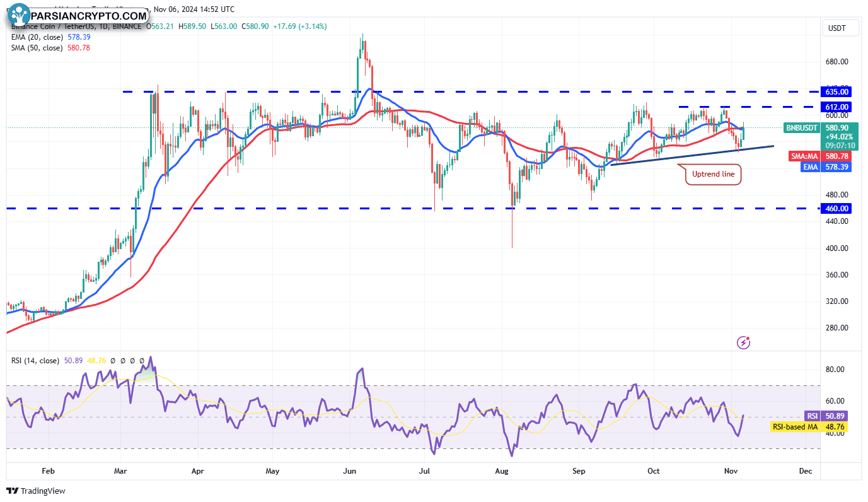Click the Jun label on the time axis
The height and width of the screenshot is (502, 868).
tap(349, 471)
